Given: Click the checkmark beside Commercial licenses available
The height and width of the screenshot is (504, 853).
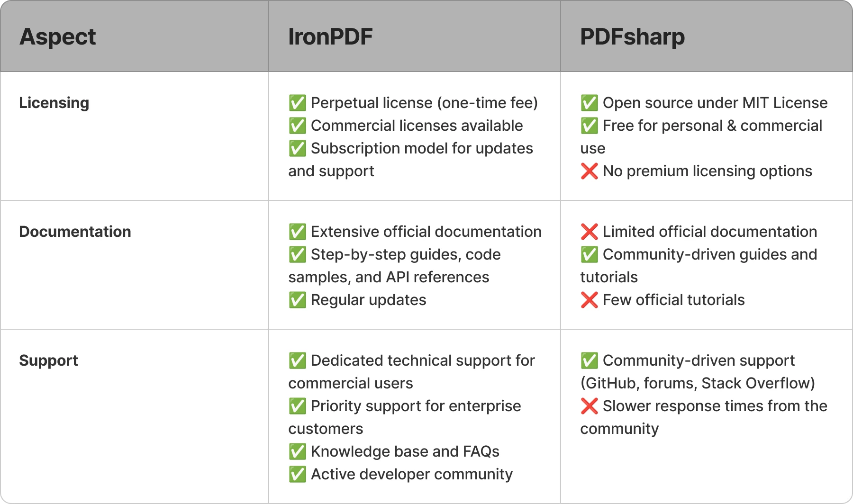Looking at the screenshot, I should point(297,126).
